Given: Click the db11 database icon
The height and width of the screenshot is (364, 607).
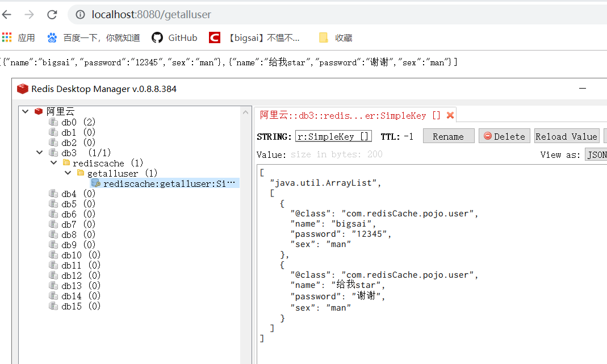Looking at the screenshot, I should pyautogui.click(x=53, y=265).
